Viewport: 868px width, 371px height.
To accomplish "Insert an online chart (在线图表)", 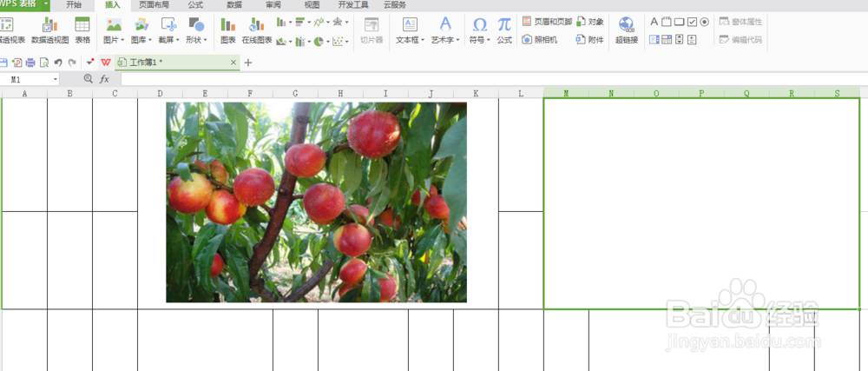I will (257, 30).
